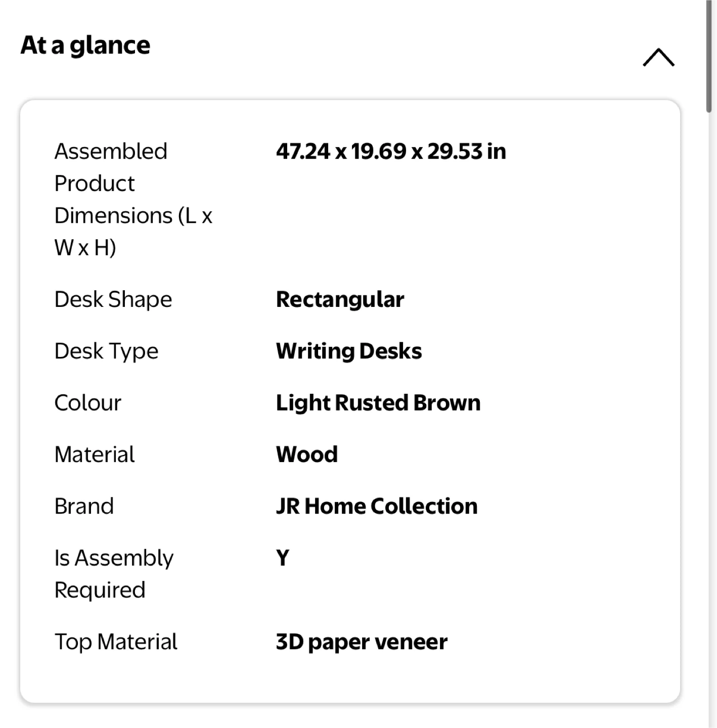Select the 47.24 x 19.69 x 29.53 in value

391,151
